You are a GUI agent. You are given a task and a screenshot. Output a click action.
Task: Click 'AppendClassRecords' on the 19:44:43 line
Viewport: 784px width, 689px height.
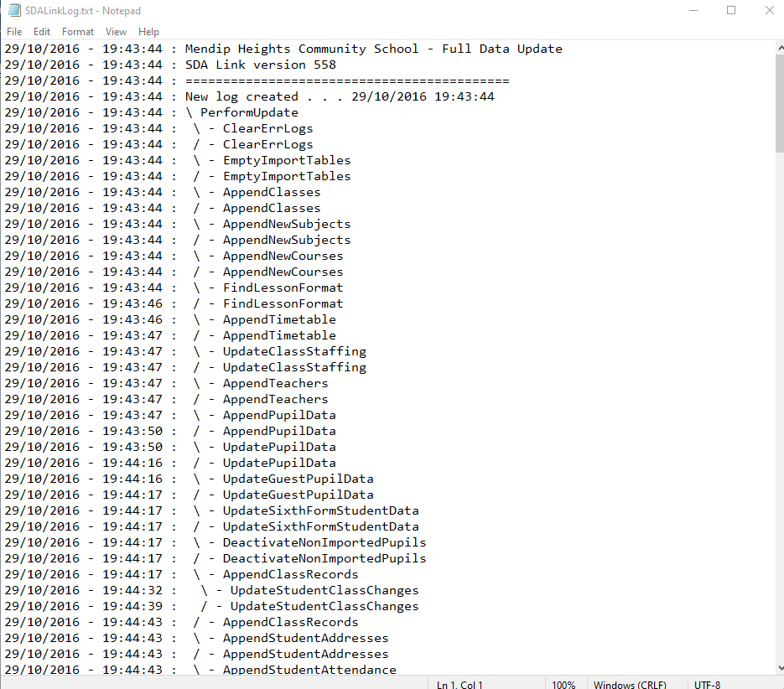coord(290,623)
